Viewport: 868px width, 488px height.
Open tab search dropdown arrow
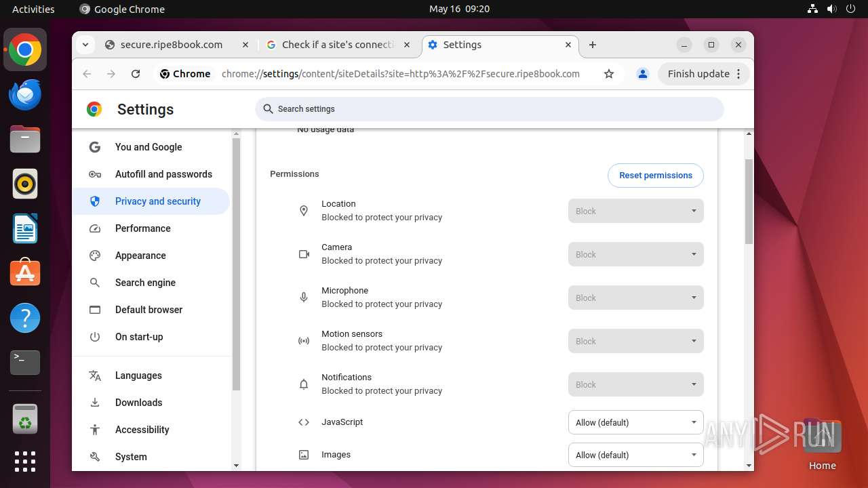(85, 45)
